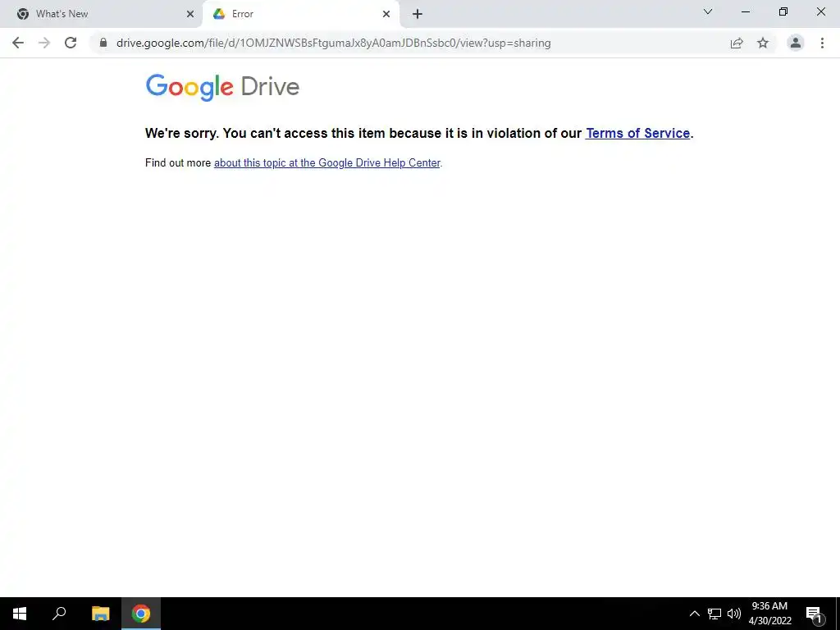The width and height of the screenshot is (840, 630).
Task: Open the volume speaker tray icon
Action: tap(733, 614)
